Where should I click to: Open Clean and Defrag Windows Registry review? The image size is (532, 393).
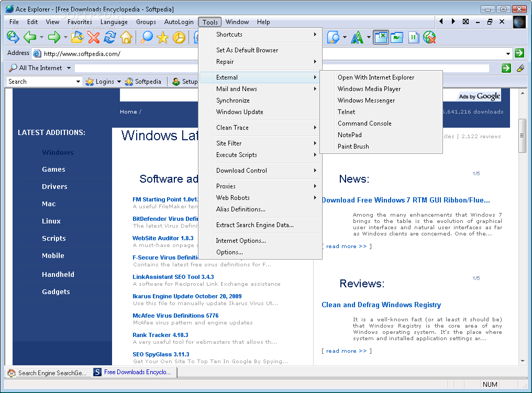pyautogui.click(x=381, y=305)
